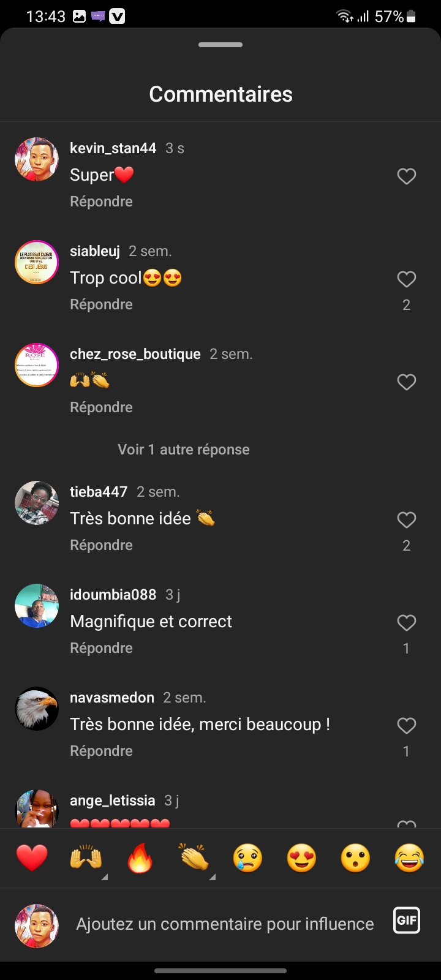Tap the laughing tears quick reaction emoji

click(409, 858)
